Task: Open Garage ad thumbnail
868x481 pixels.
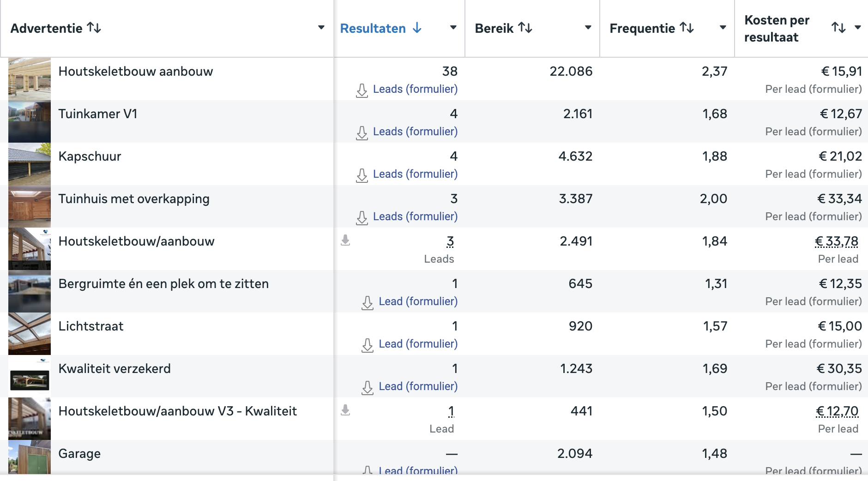Action: [30, 457]
